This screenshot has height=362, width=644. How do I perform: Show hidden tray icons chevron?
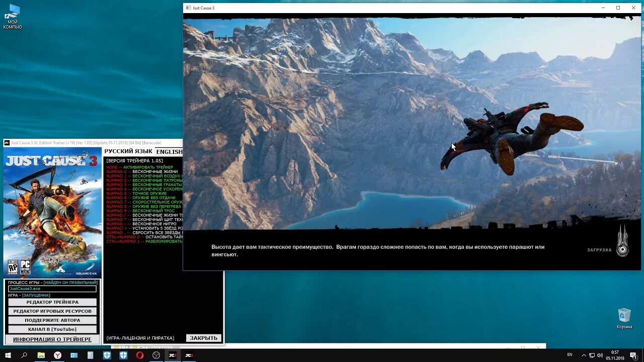(584, 355)
